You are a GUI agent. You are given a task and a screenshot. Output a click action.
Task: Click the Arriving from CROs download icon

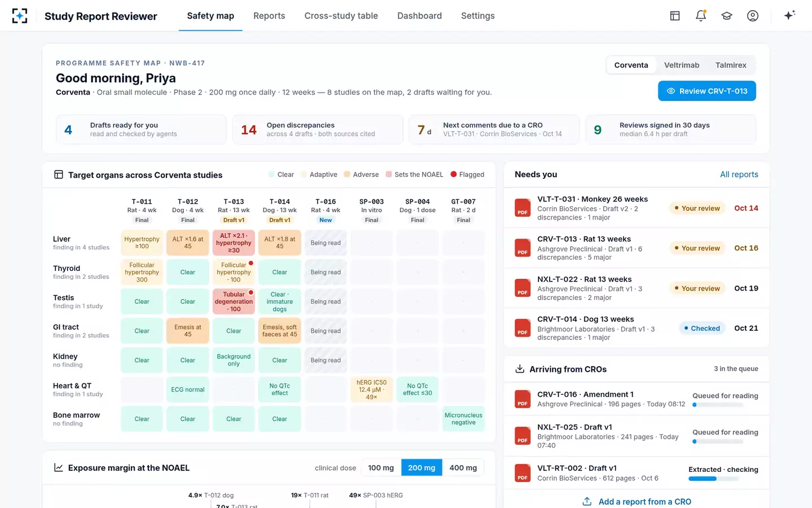(x=520, y=369)
